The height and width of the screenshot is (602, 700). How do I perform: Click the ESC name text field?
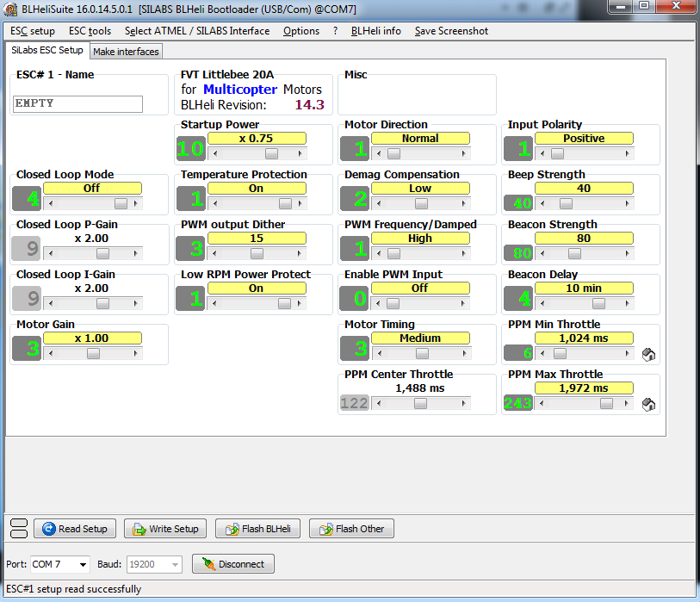tap(77, 103)
